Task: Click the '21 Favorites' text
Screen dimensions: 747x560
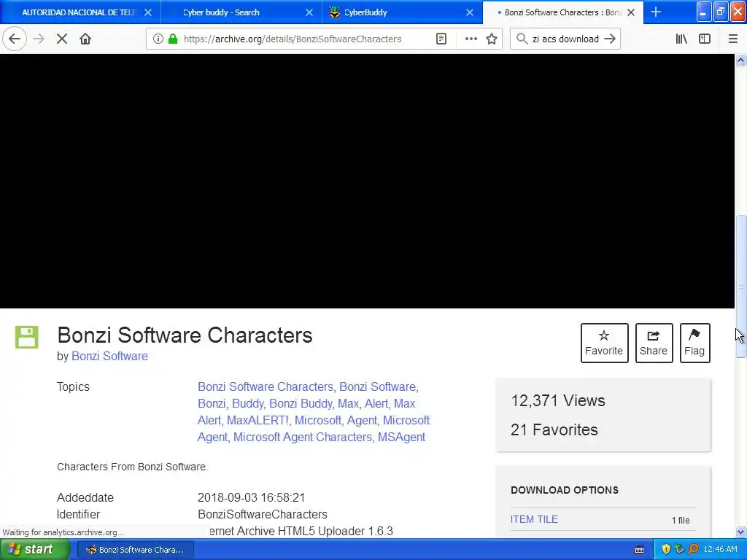Action: [x=554, y=430]
